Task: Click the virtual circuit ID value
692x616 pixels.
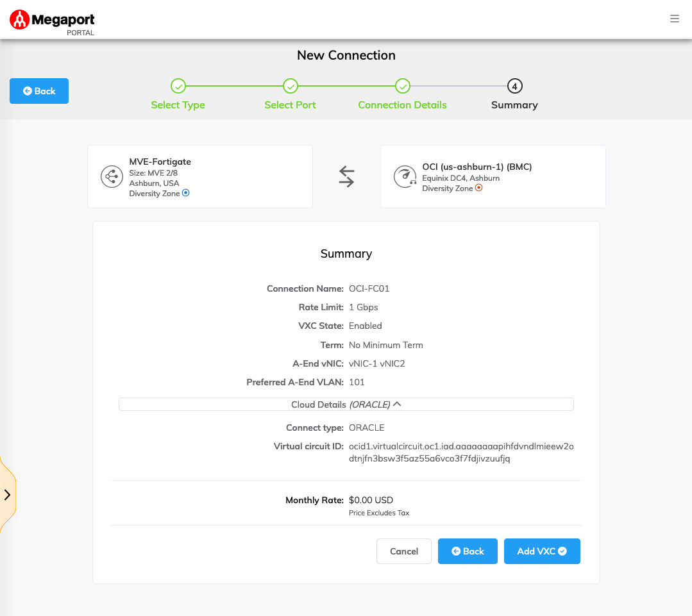Action: [461, 453]
